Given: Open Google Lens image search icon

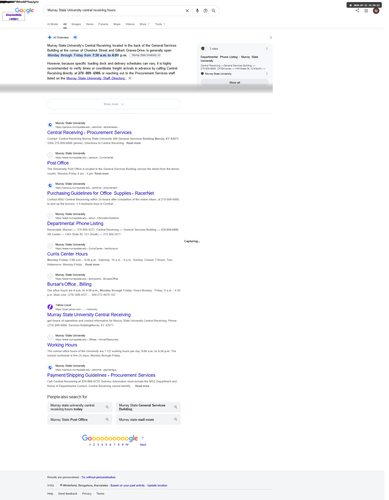Looking at the screenshot, I should point(205,11).
